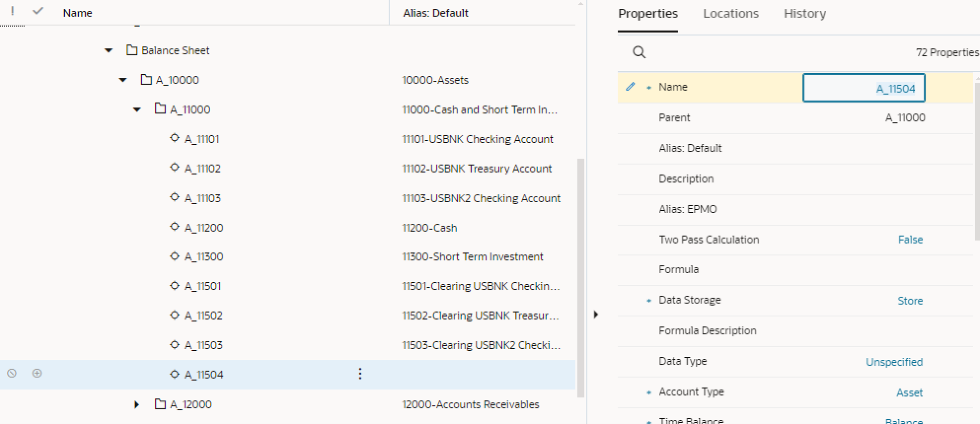Collapse the Balance Sheet node
Screen dimensions: 980x424
[109, 50]
